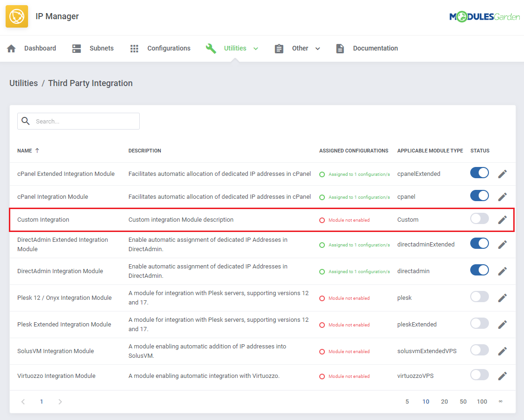524x420 pixels.
Task: Edit the DirectAdmin Integration Module entry
Action: [502, 271]
